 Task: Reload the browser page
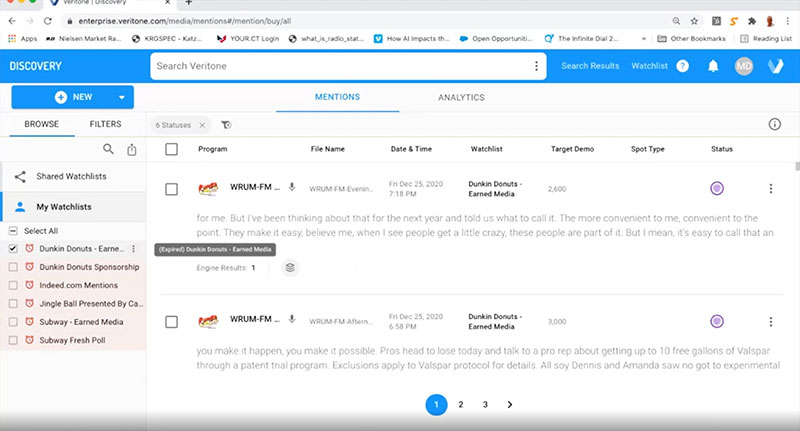(x=47, y=21)
